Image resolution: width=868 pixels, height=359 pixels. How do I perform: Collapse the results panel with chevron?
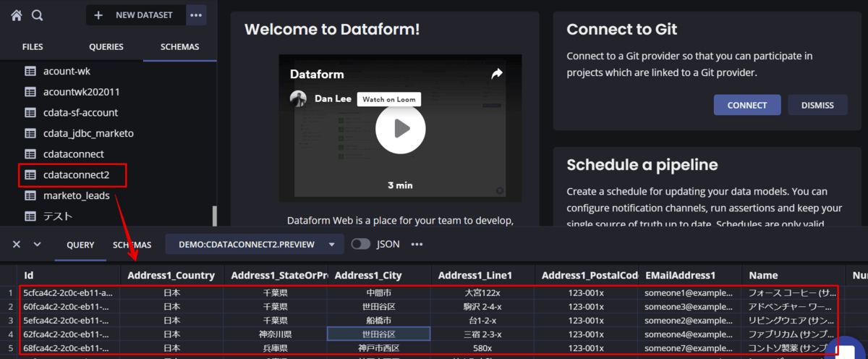[x=38, y=244]
